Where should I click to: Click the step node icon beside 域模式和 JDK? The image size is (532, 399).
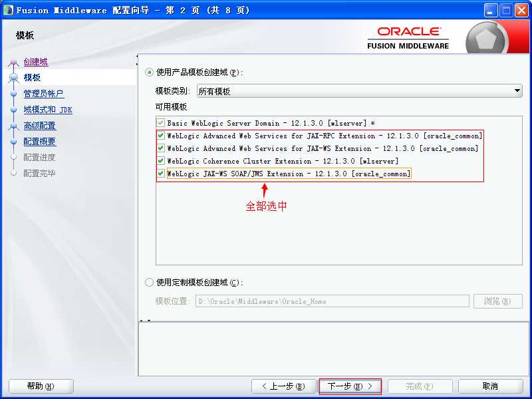pos(13,110)
